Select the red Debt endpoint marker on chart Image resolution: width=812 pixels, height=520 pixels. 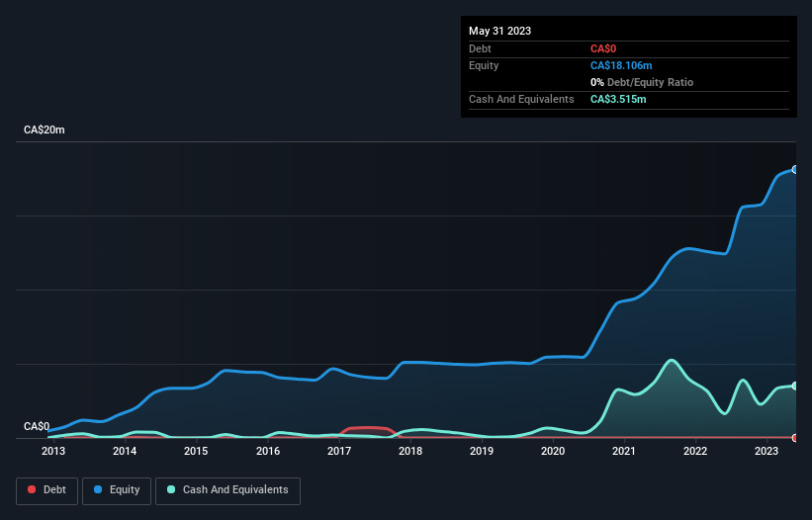pyautogui.click(x=795, y=438)
